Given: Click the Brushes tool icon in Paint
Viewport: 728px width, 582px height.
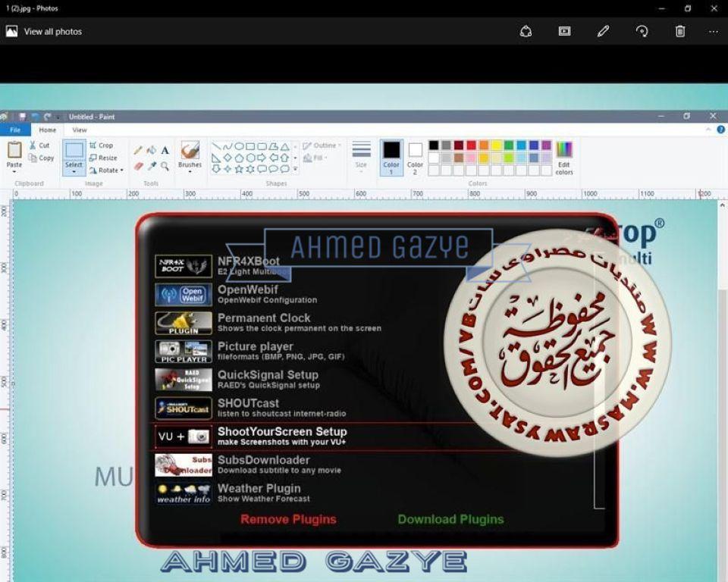Looking at the screenshot, I should 190,150.
